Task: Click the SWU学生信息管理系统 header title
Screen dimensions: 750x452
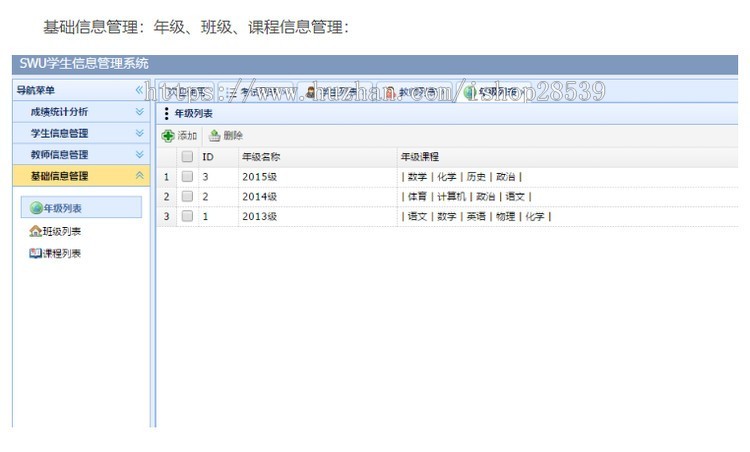Action: coord(84,64)
